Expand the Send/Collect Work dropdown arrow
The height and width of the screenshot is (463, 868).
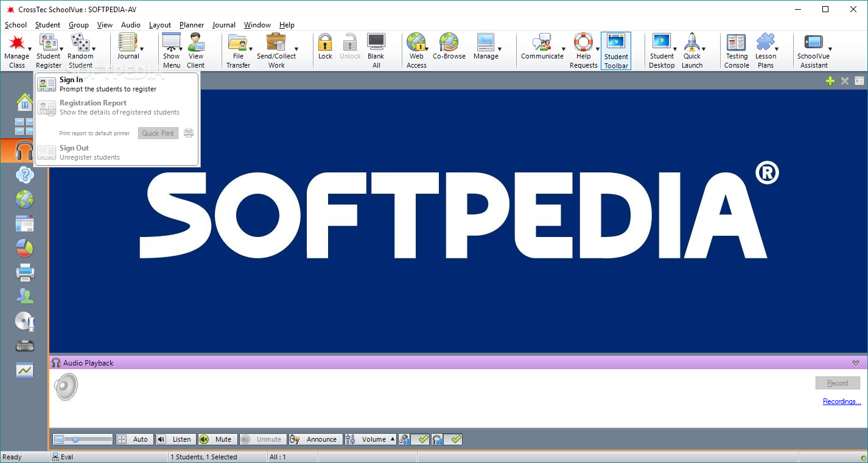(x=296, y=48)
